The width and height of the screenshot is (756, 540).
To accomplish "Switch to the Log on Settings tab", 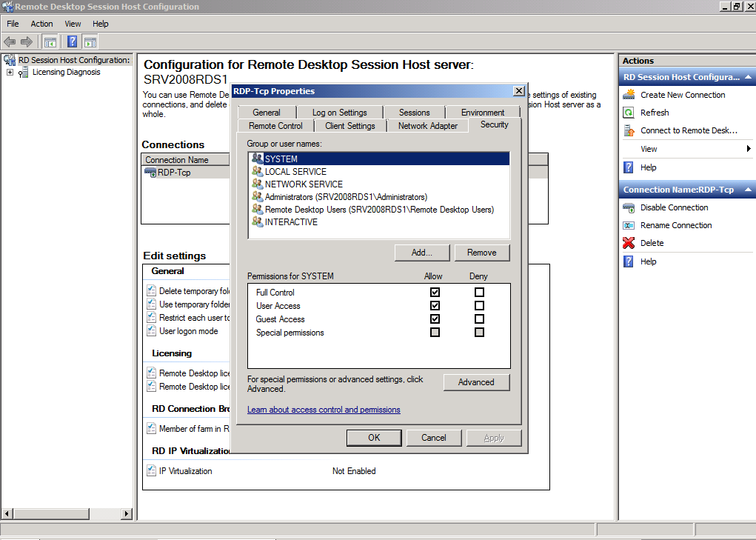I will 340,113.
